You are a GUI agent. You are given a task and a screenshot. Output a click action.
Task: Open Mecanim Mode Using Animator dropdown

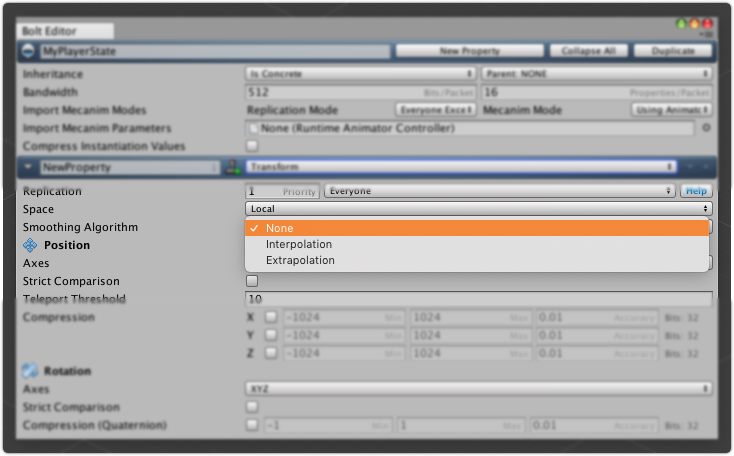672,110
